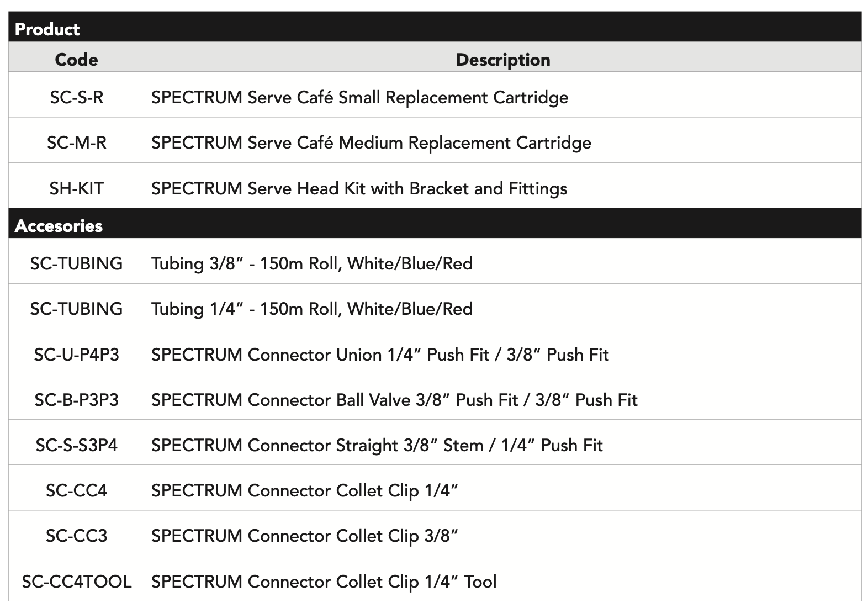Click the SC-CC4 code cell

(x=76, y=490)
